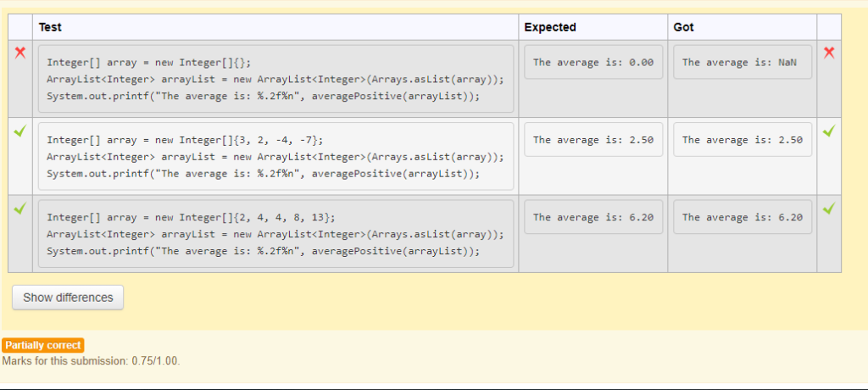Click the 'new Integer[]{3, 2, -4, -7};' code line
The height and width of the screenshot is (390, 868).
click(x=185, y=140)
